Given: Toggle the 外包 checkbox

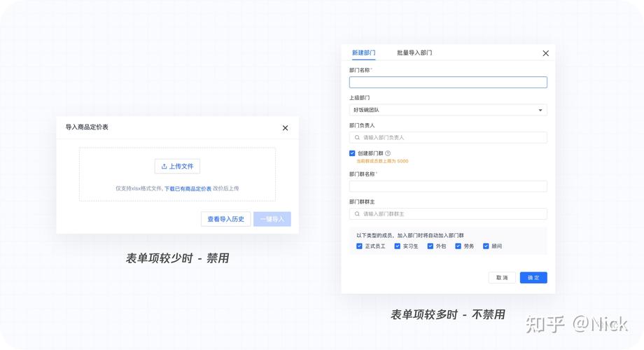Looking at the screenshot, I should click(x=430, y=246).
